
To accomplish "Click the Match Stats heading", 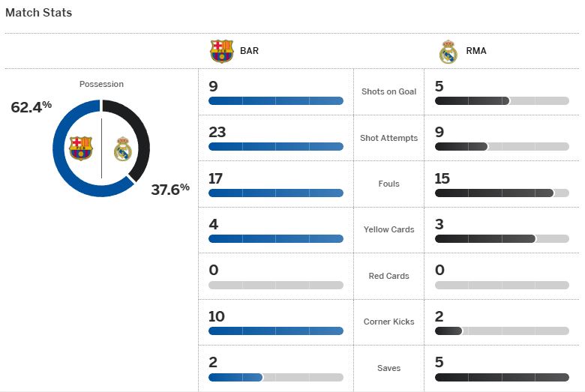I will (x=38, y=13).
